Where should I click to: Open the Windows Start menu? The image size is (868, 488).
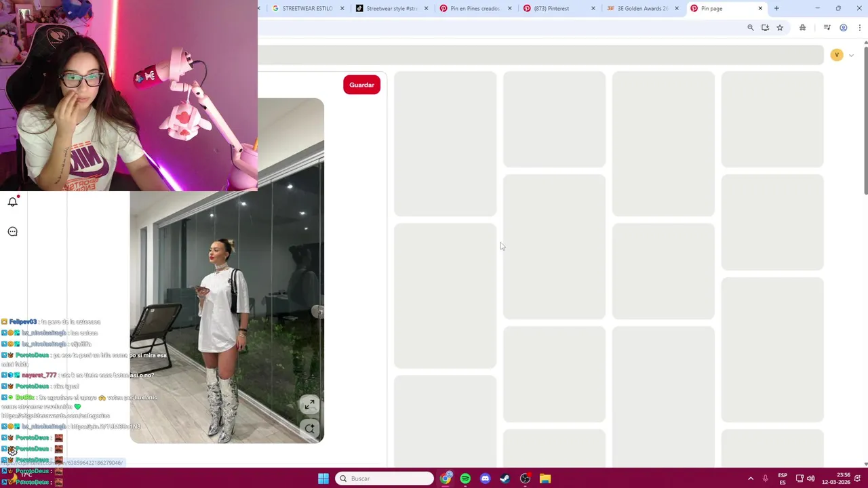(323, 479)
